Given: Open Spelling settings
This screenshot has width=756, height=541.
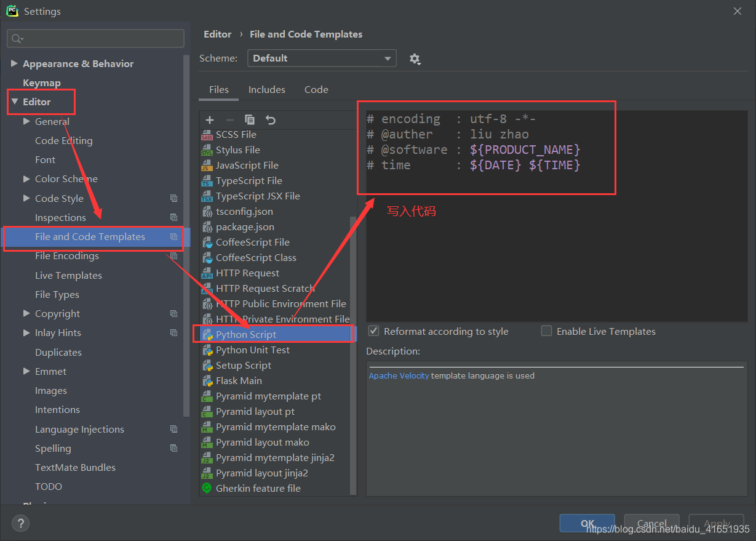Looking at the screenshot, I should [53, 449].
